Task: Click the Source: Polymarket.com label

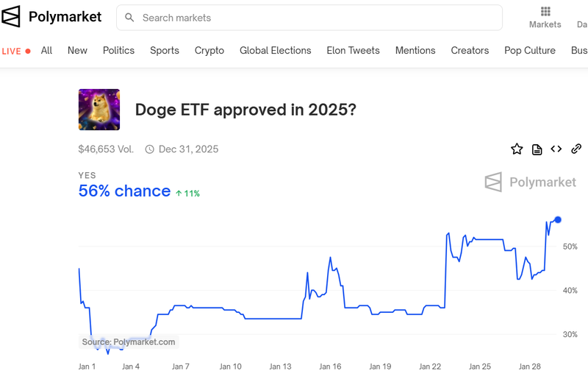Action: click(129, 341)
